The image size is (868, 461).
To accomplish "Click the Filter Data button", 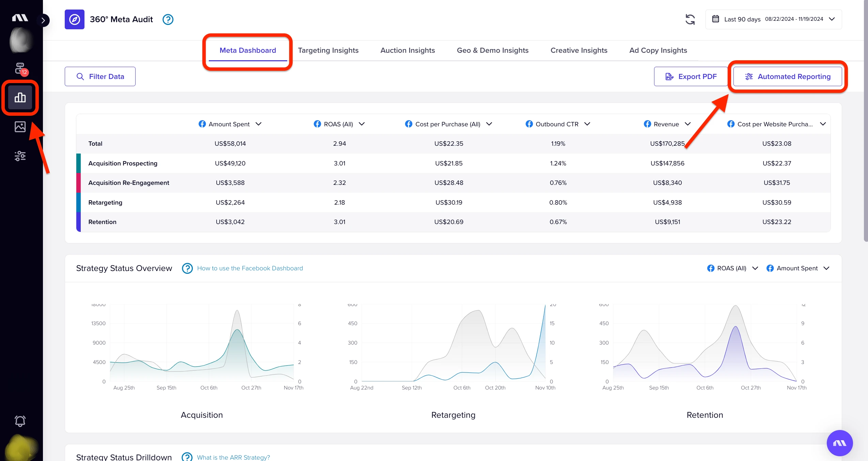I will pos(100,77).
